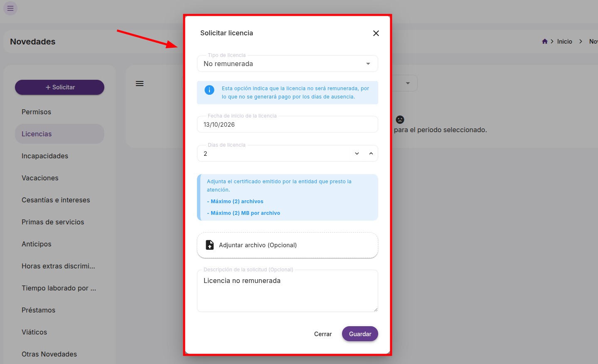Screen dimensions: 598x364
Task: Click the file upload icon in Adjuntar archivo
Action: (x=210, y=245)
